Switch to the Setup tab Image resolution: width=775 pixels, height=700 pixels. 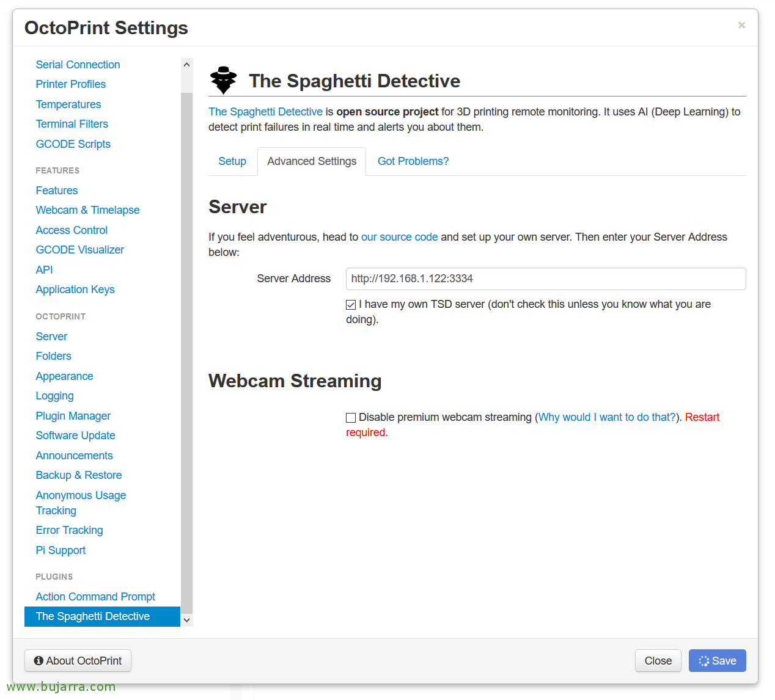point(232,161)
